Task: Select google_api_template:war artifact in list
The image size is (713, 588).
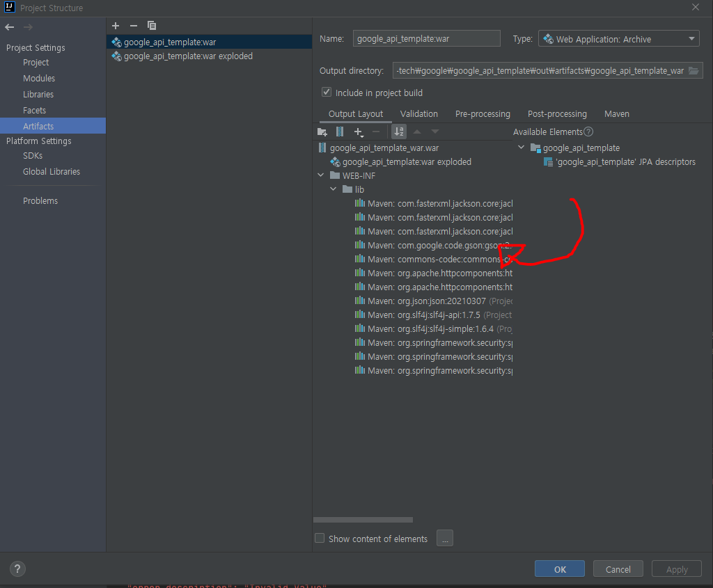Action: click(x=209, y=42)
